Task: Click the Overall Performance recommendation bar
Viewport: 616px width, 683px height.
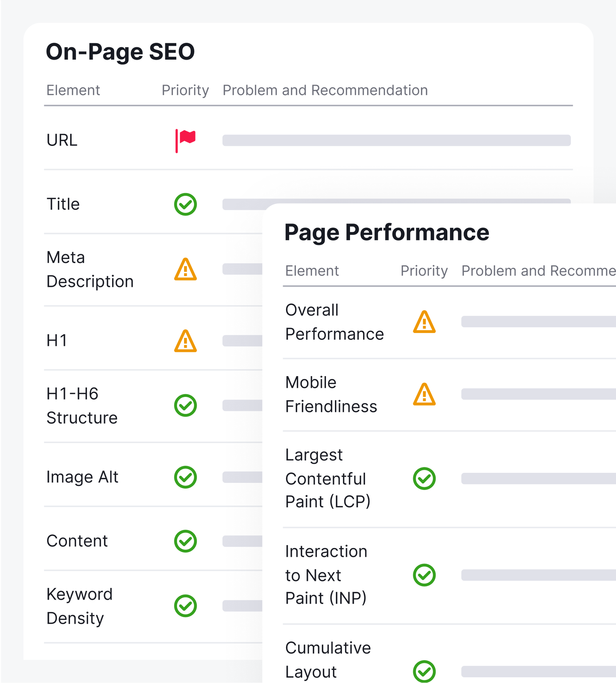Action: tap(538, 321)
